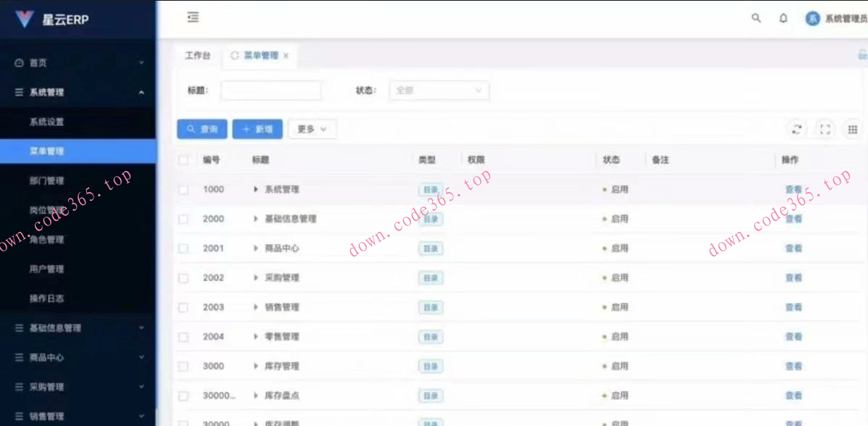Collapse the sidebar using the hamburger icon

coord(192,17)
